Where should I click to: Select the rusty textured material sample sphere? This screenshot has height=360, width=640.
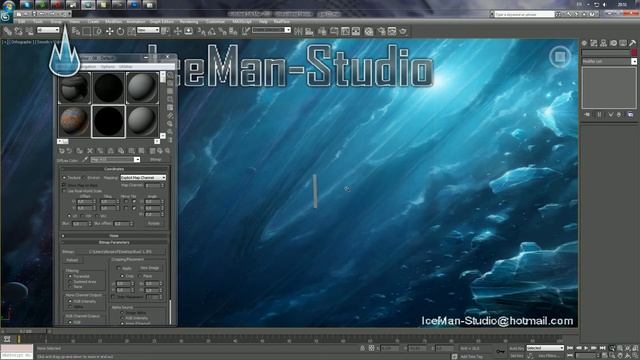(74, 121)
